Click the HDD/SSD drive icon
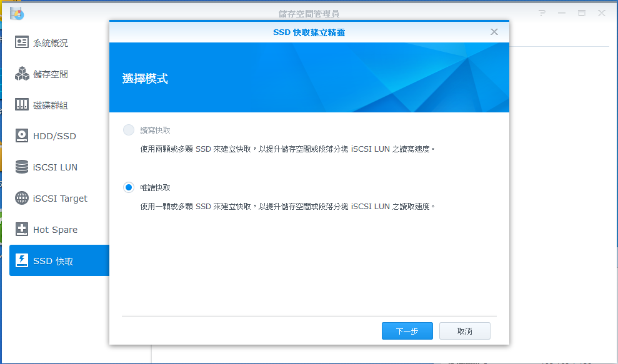The width and height of the screenshot is (618, 364). click(22, 135)
